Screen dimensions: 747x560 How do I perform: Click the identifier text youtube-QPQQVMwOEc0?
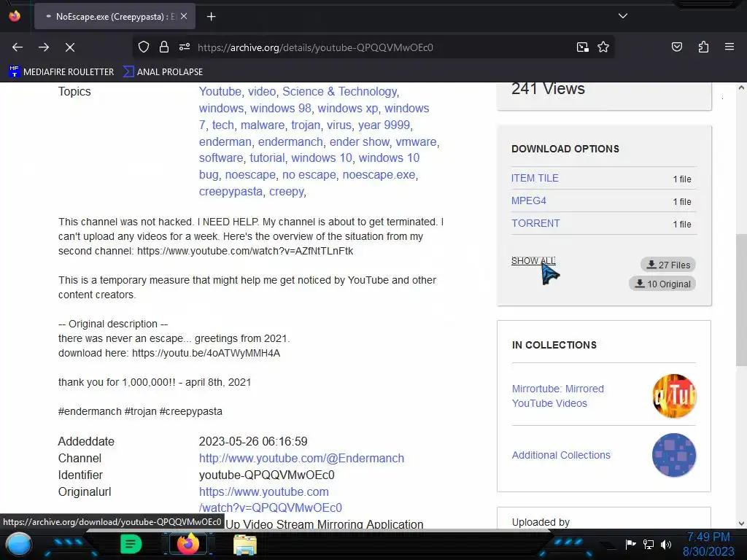267,475
